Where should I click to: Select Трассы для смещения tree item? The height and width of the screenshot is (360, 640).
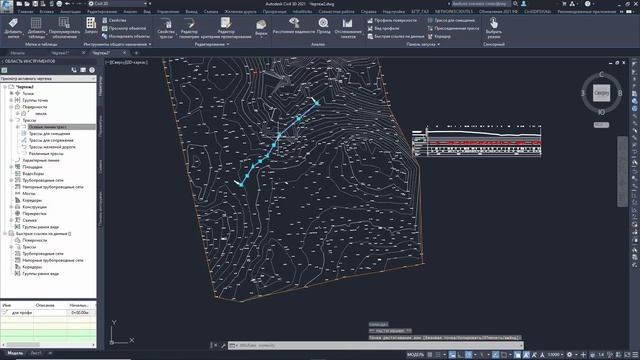coord(49,133)
